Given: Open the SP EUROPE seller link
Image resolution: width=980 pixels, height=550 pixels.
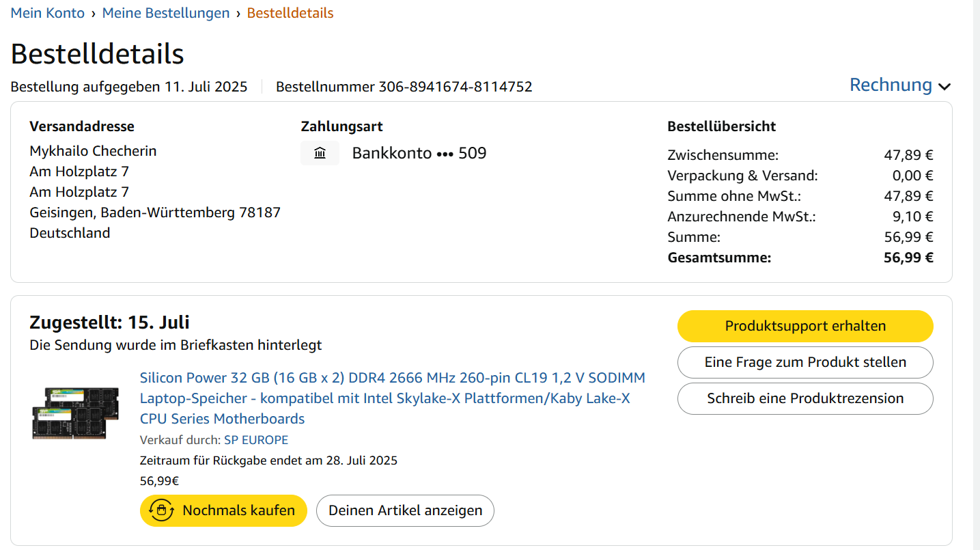Looking at the screenshot, I should 256,440.
